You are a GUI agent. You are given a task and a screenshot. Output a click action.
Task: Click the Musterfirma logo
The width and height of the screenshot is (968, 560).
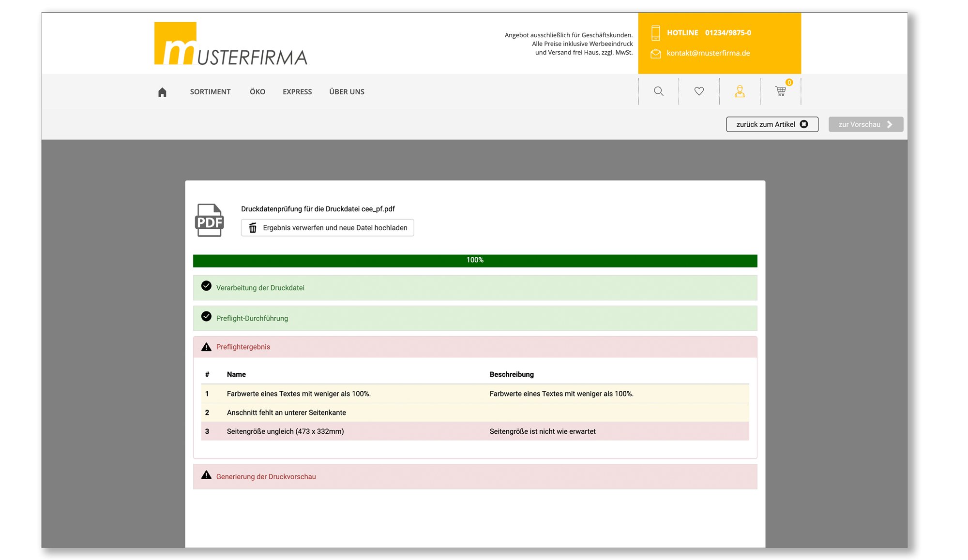(230, 44)
